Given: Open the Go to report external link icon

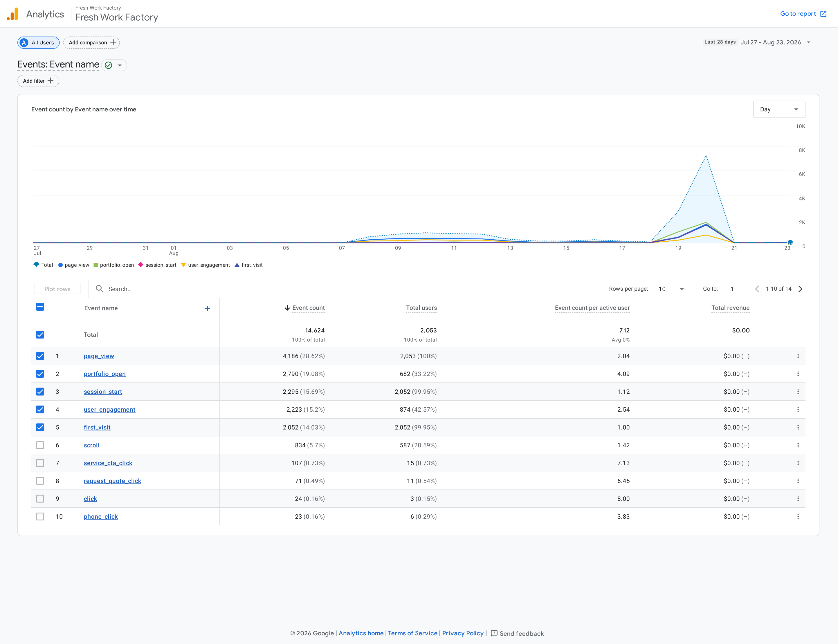Looking at the screenshot, I should (x=823, y=14).
